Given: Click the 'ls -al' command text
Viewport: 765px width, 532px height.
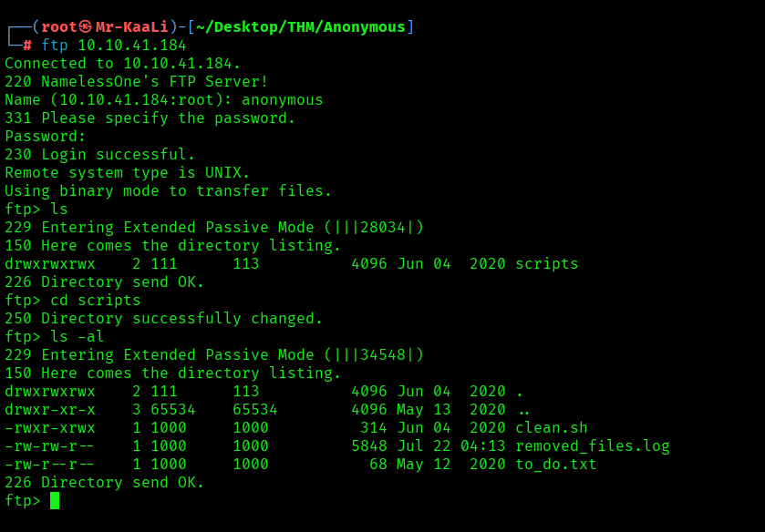Looking at the screenshot, I should (78, 336).
